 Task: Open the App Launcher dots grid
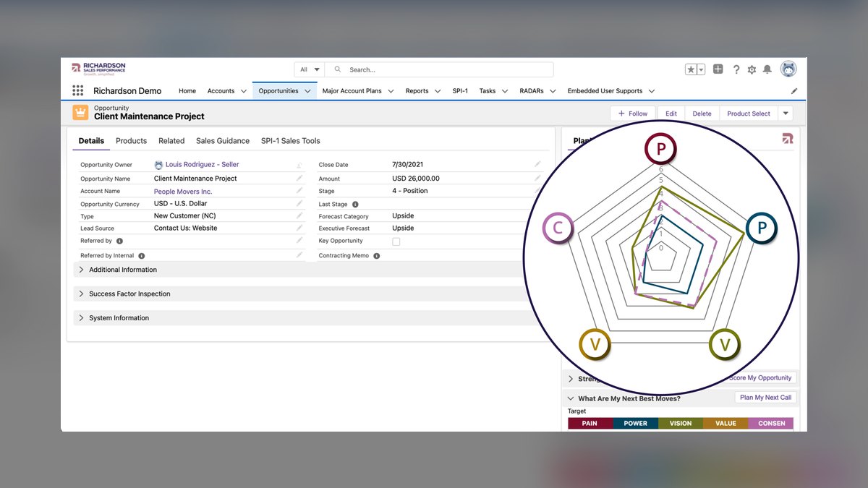[x=77, y=91]
